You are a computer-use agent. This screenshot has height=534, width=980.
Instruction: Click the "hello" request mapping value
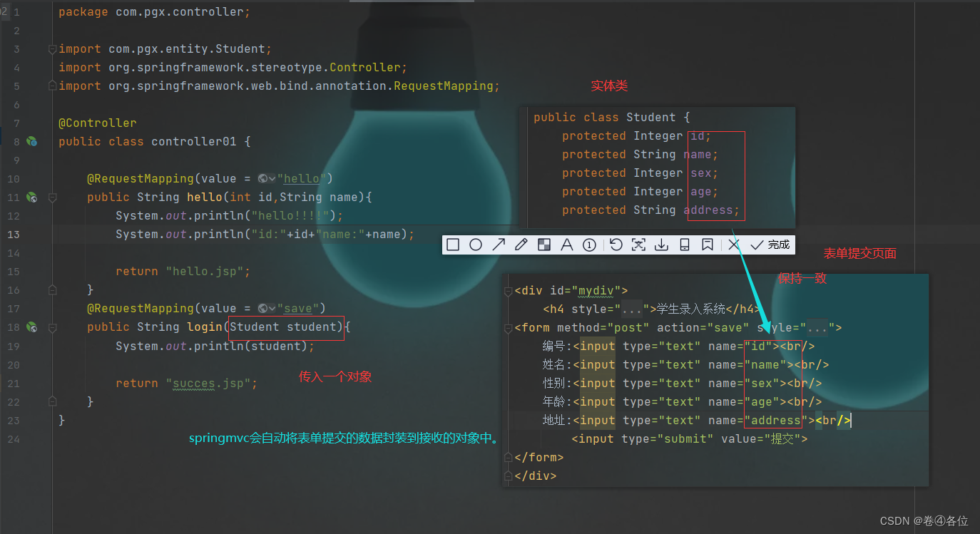[302, 179]
